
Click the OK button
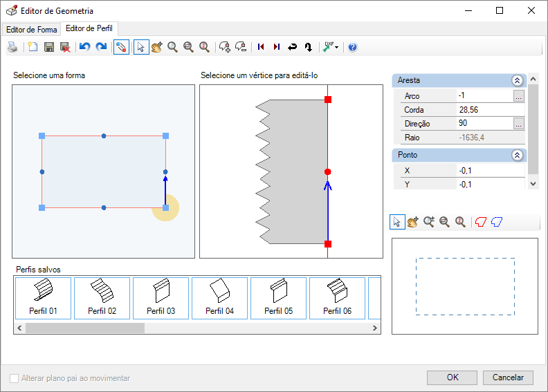tap(453, 377)
